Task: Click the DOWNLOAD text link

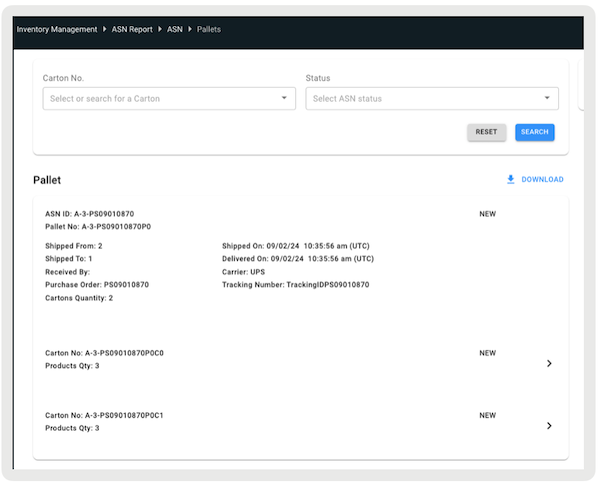Action: [x=542, y=179]
